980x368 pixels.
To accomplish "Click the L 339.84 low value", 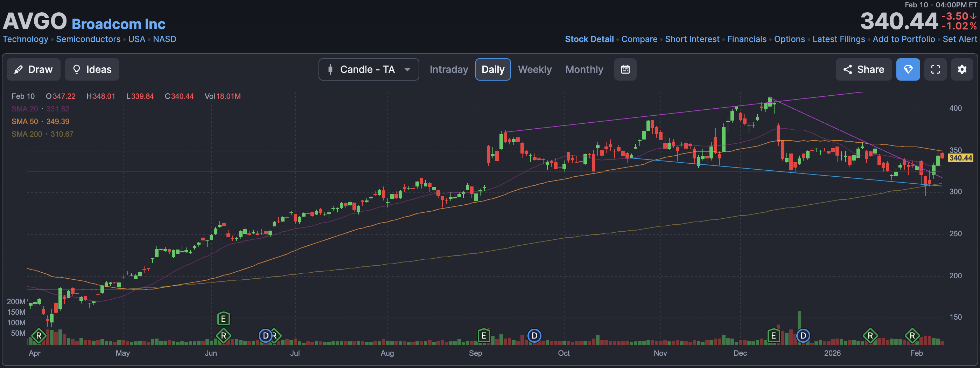I will [x=140, y=96].
